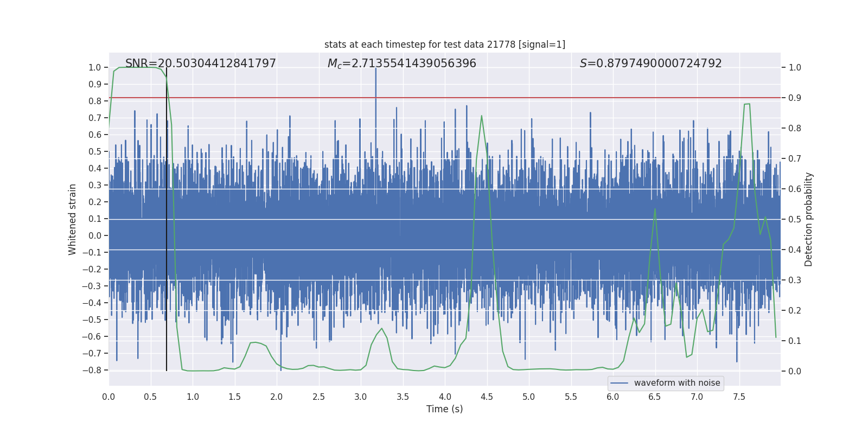Screen dimensions: 868x434
Task: Click the green curve peak near 4.5 seconds
Action: [481, 116]
